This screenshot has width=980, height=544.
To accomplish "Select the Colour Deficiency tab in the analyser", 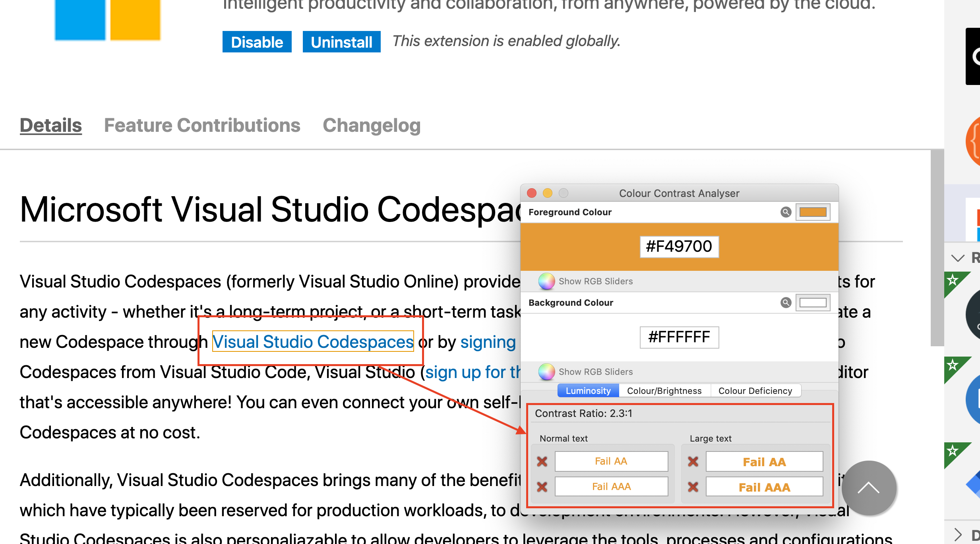I will (x=755, y=391).
